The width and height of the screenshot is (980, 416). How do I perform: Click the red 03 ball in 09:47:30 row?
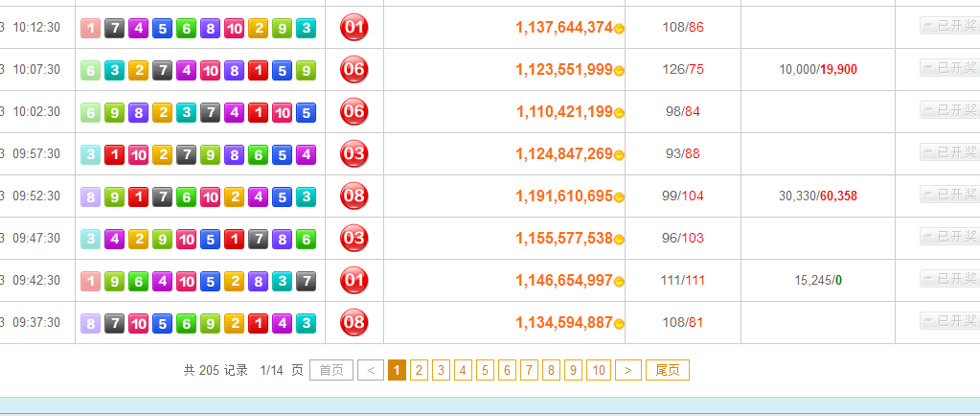click(353, 239)
